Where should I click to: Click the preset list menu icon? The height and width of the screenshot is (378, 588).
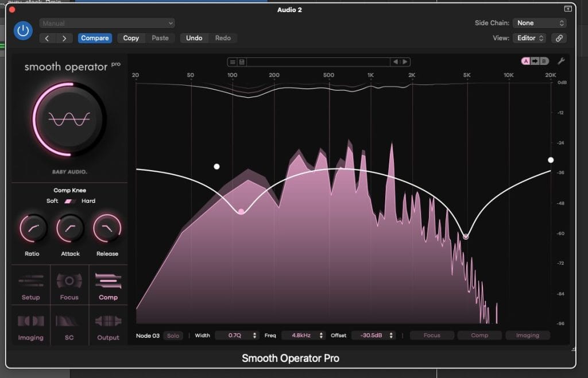click(233, 62)
